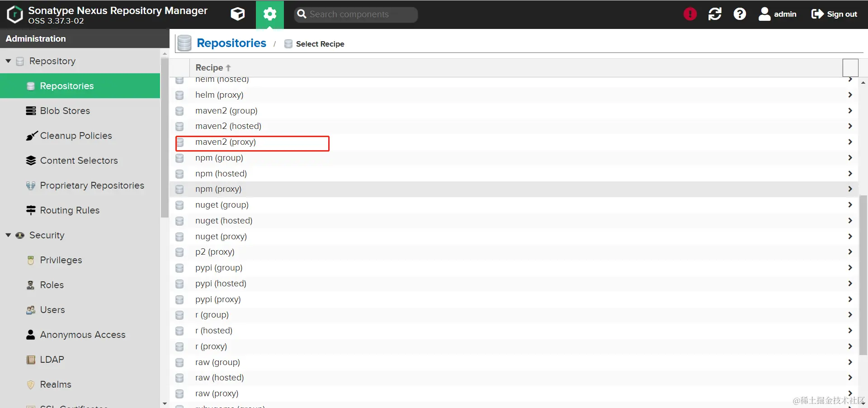Viewport: 868px width, 408px height.
Task: Click the sidebar scroll down arrow
Action: 165,403
